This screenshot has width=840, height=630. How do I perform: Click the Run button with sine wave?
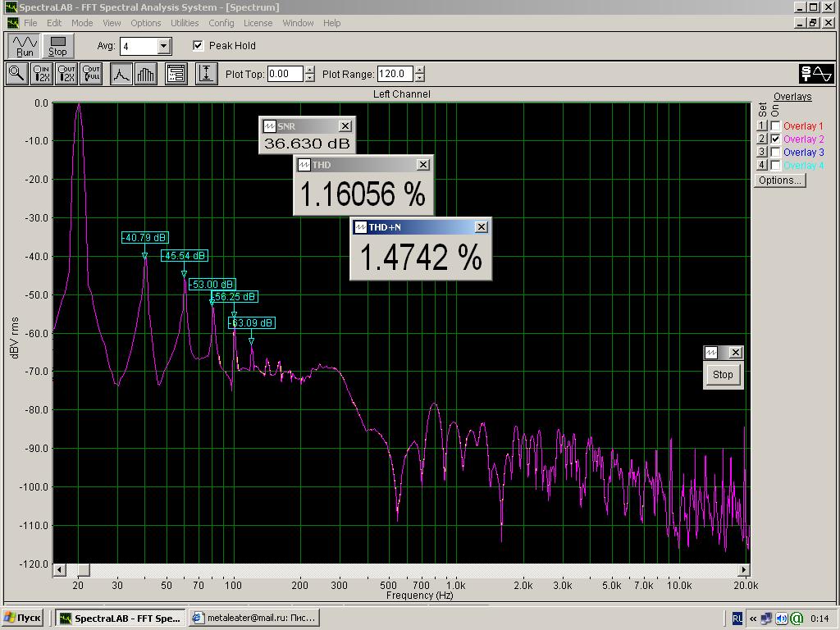[x=25, y=46]
